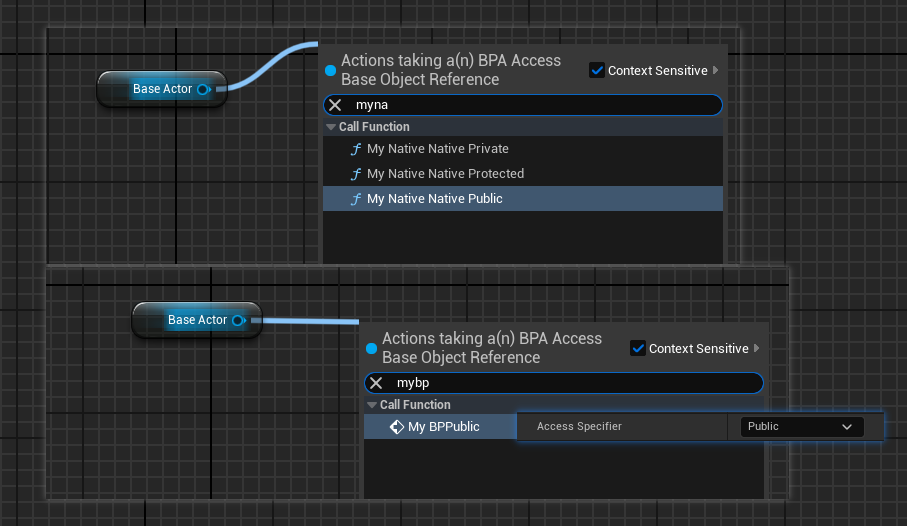Collapse Call Function category above My Native entries
907x526 pixels.
click(331, 127)
